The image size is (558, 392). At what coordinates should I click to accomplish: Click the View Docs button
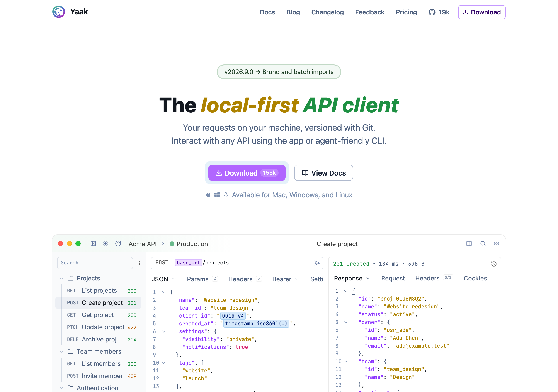click(x=323, y=173)
